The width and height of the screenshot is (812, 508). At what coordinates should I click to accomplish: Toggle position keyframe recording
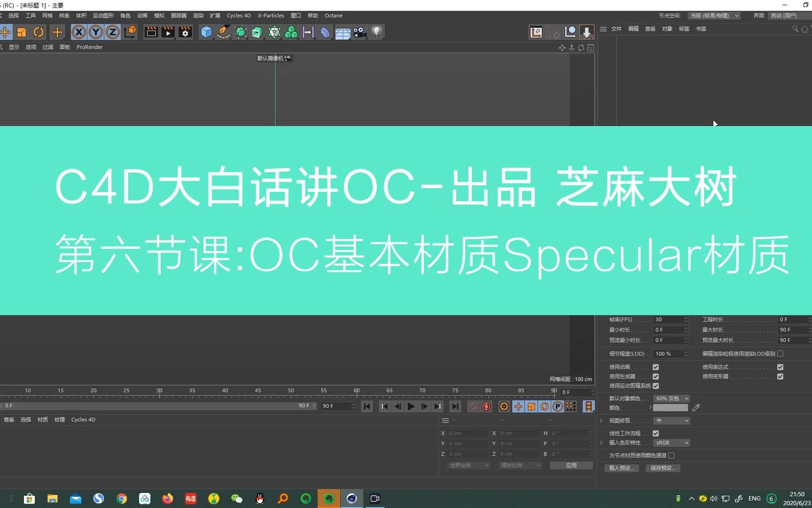[x=518, y=406]
